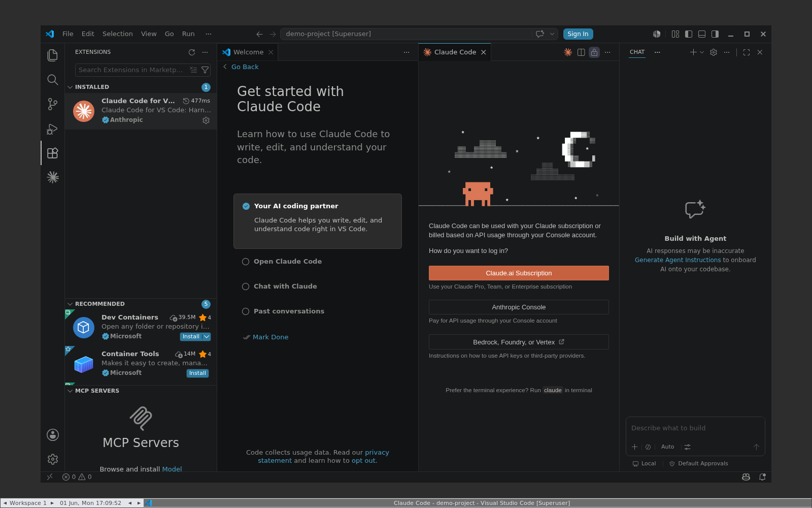Open the Run and Debug view
812x508 pixels.
tap(52, 129)
